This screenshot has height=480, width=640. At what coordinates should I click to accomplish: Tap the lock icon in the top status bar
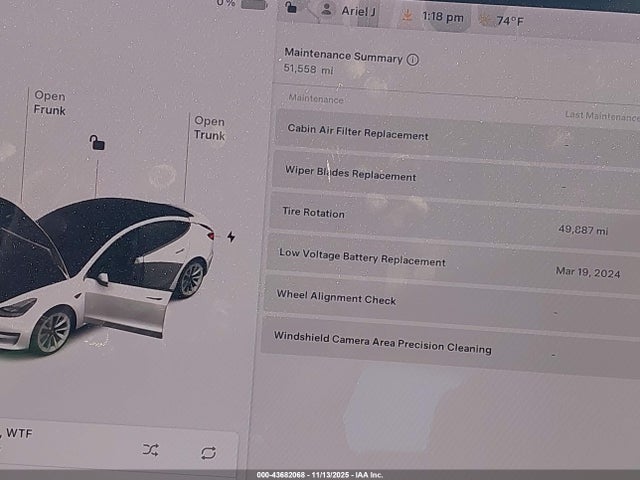[291, 7]
